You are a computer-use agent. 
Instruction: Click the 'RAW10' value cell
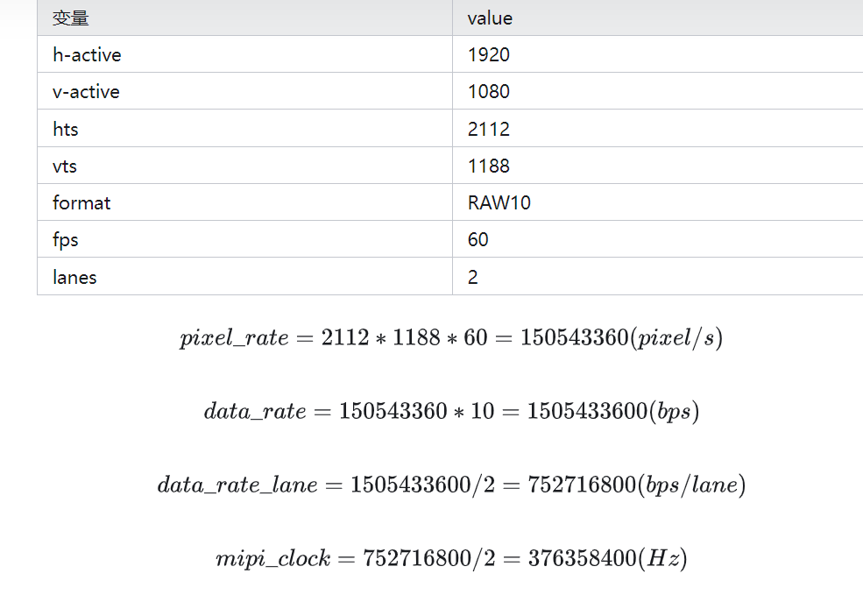658,202
